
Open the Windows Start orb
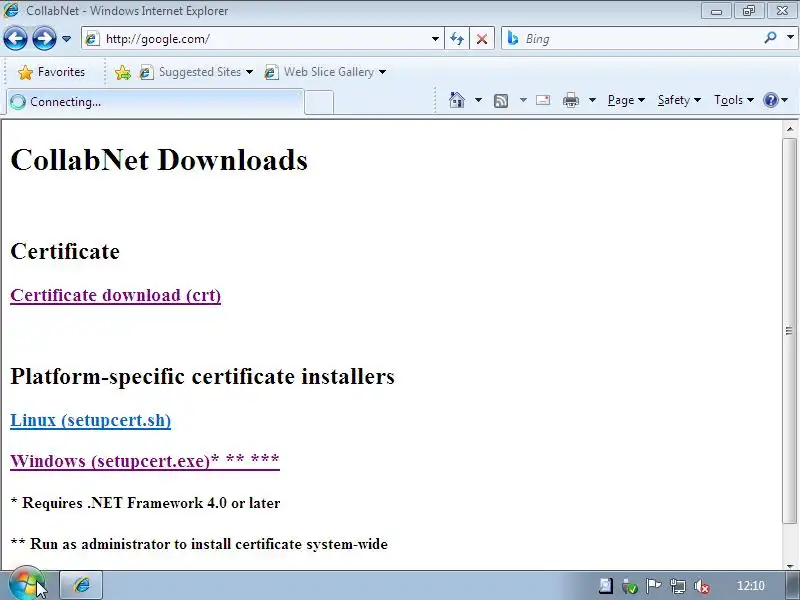coord(26,584)
